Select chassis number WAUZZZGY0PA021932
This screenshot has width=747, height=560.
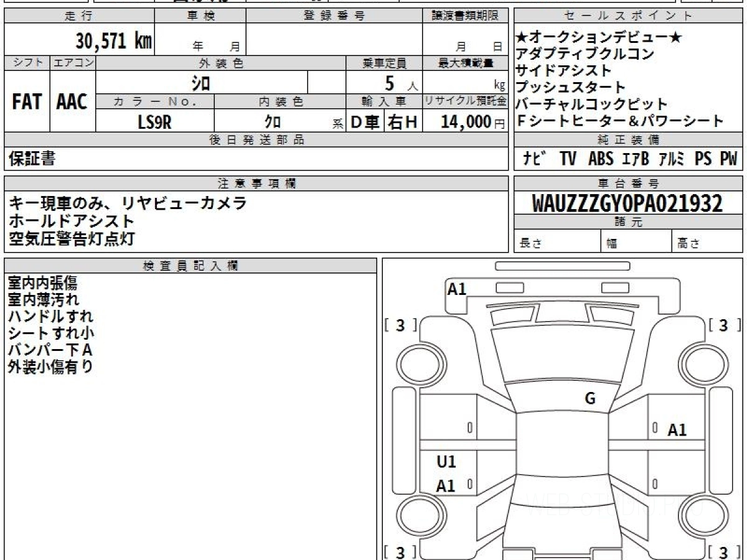(627, 203)
